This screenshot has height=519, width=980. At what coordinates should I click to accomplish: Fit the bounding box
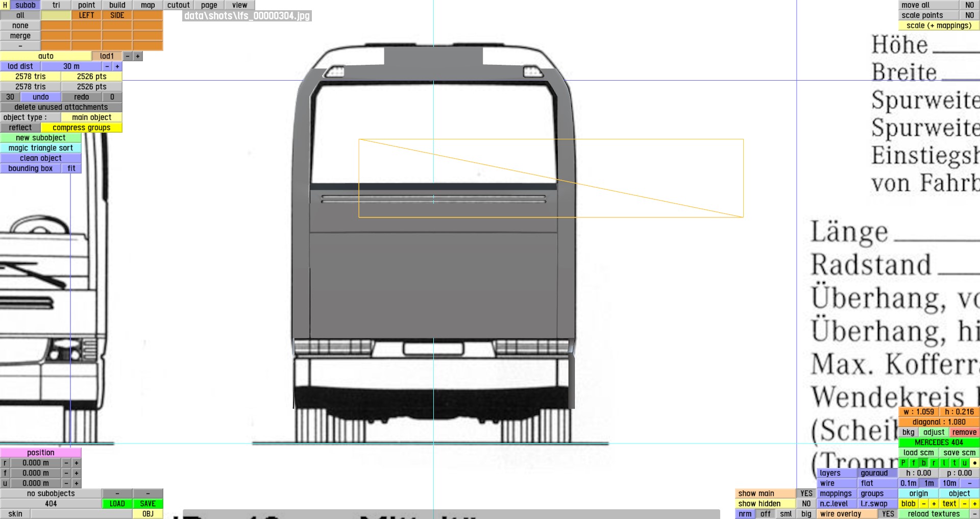point(71,168)
